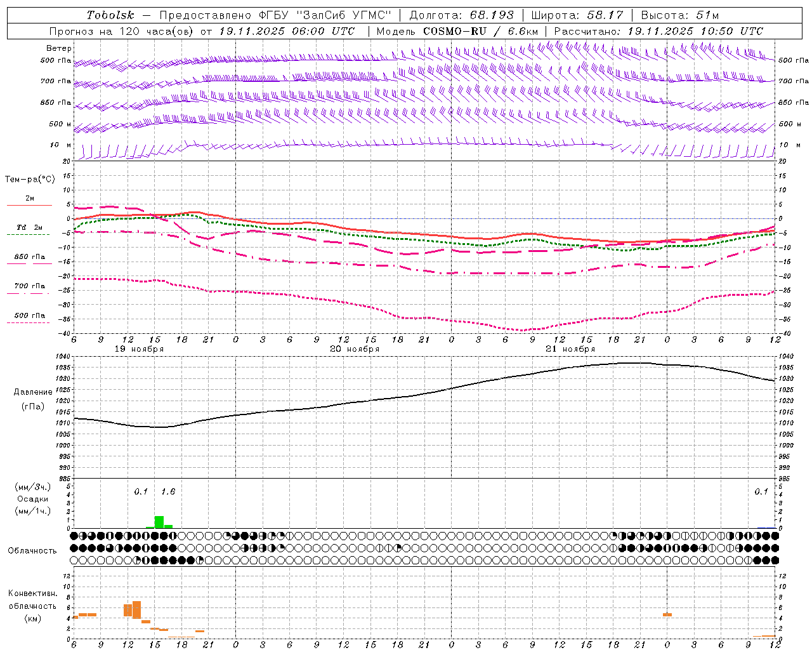Click the '21 ноября' date label

[570, 349]
